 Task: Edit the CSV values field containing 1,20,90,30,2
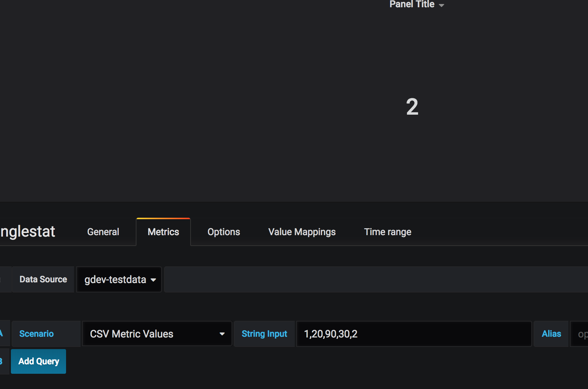(414, 334)
